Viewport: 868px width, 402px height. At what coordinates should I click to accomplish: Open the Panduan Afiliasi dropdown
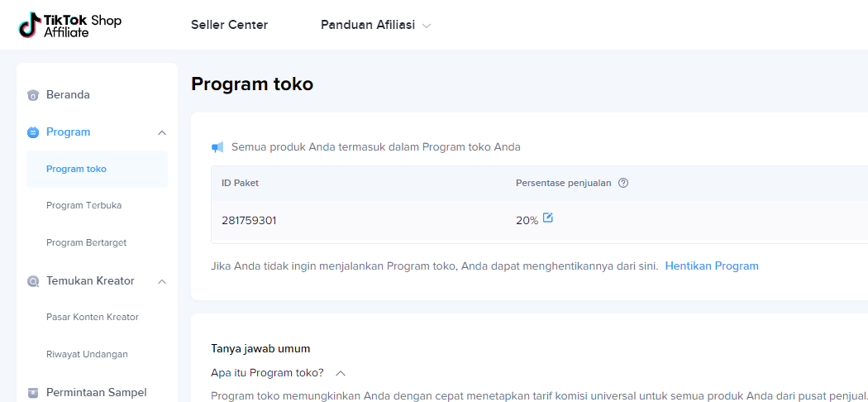click(375, 25)
